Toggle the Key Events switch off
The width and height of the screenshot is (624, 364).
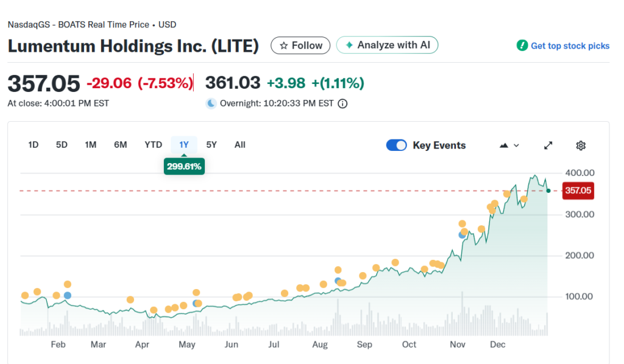tap(396, 145)
